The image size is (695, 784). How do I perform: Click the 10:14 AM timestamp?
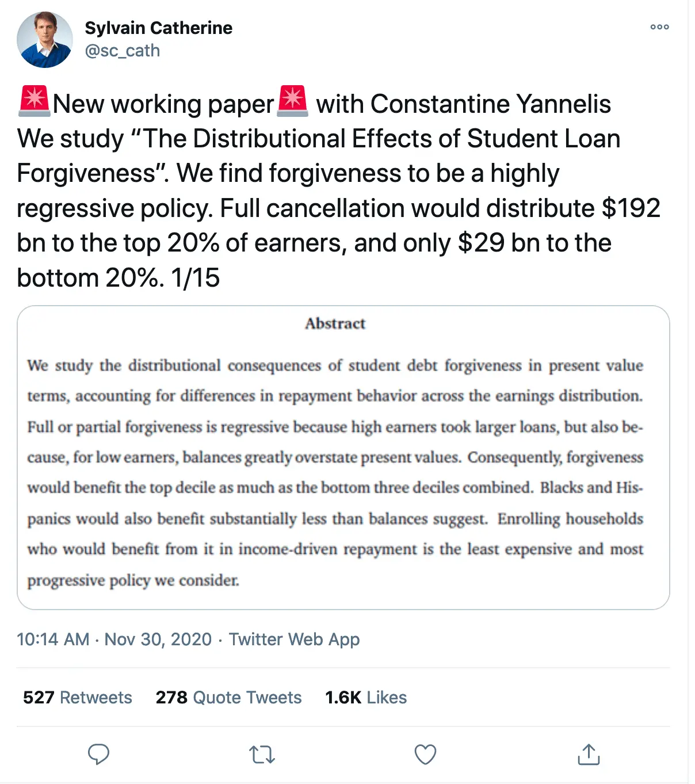click(x=53, y=640)
